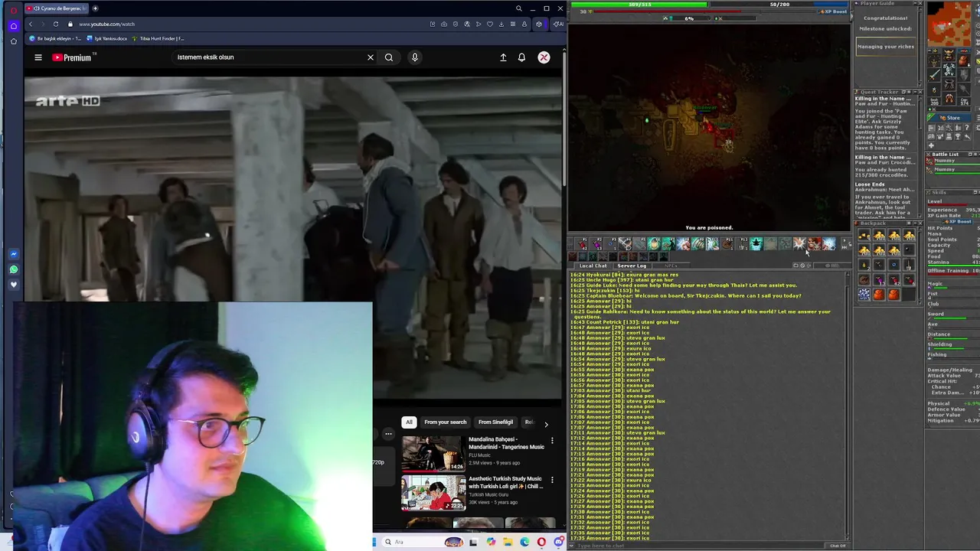Click the orange backpack item in Backpack
The image size is (980, 551).
tap(879, 294)
